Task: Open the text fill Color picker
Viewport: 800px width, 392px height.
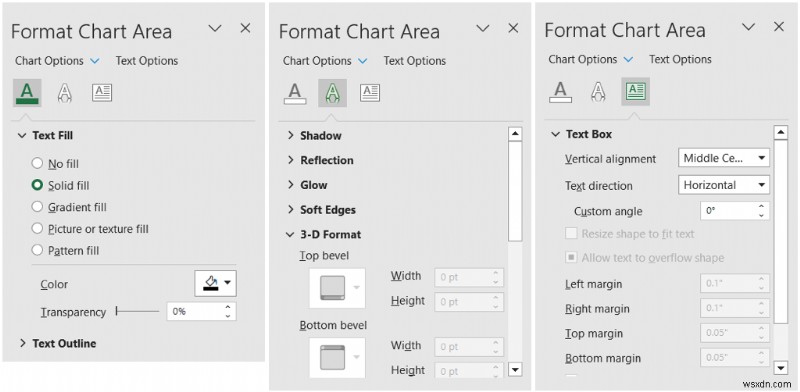Action: pyautogui.click(x=215, y=283)
